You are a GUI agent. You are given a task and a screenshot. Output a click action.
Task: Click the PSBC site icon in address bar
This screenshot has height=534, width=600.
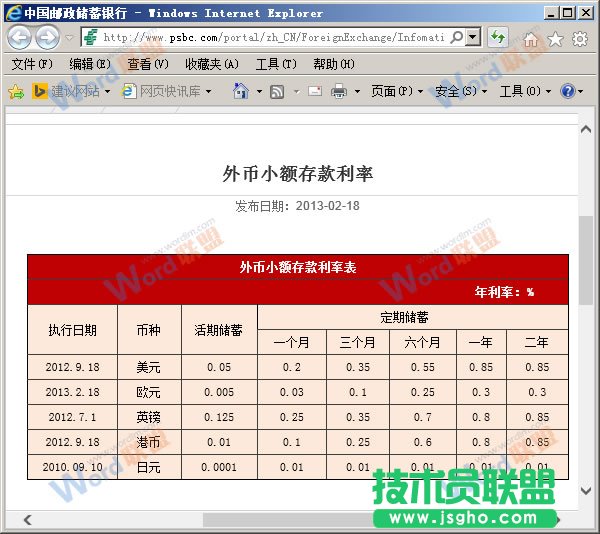(x=91, y=37)
